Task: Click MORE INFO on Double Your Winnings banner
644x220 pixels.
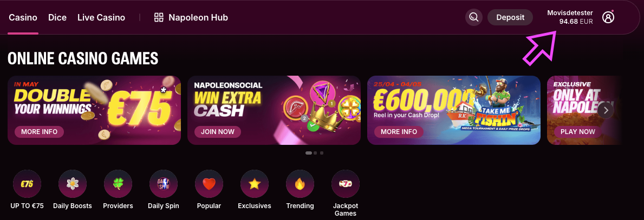Action: [39, 131]
